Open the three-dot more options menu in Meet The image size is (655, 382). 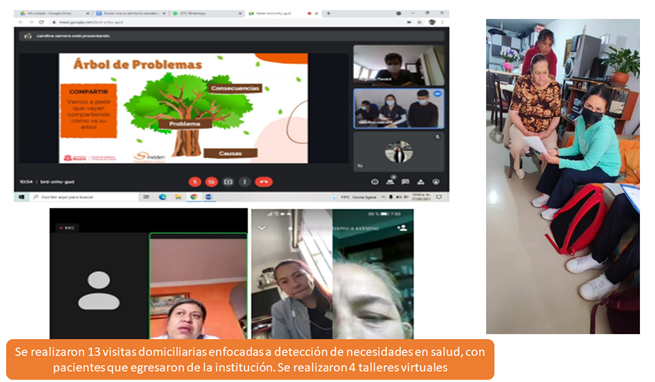click(x=244, y=182)
